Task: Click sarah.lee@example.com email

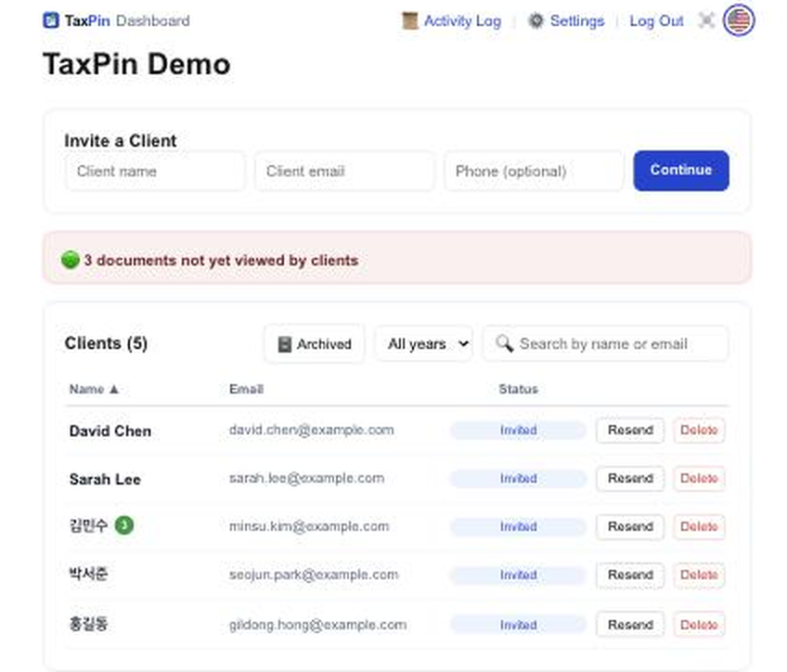Action: pyautogui.click(x=306, y=478)
